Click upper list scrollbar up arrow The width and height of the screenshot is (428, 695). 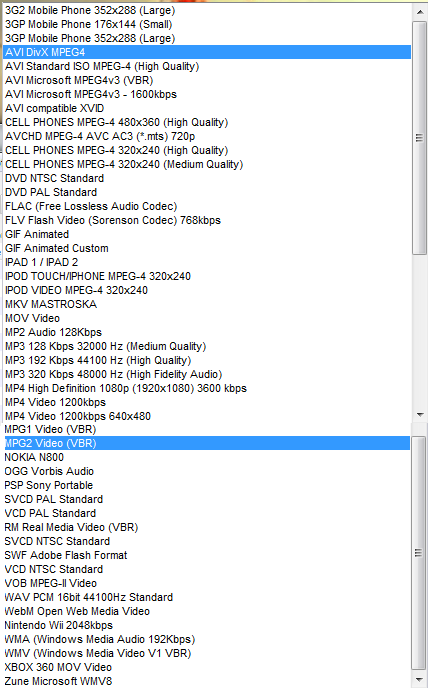(420, 12)
